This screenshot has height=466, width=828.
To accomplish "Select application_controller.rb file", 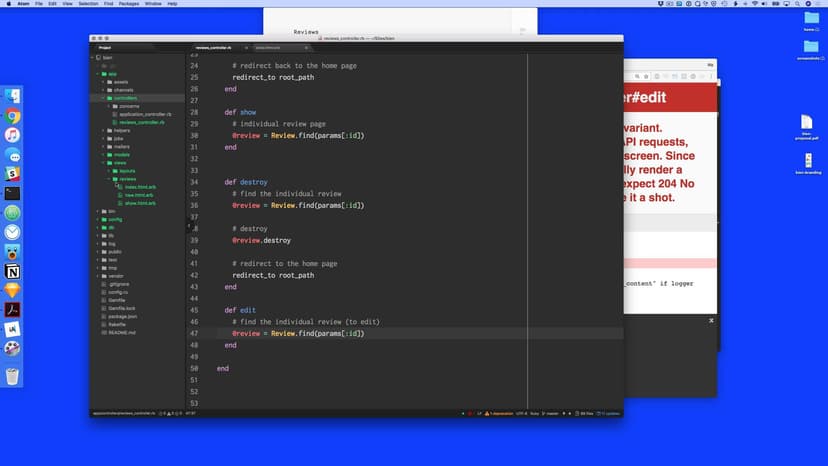I will pos(145,114).
